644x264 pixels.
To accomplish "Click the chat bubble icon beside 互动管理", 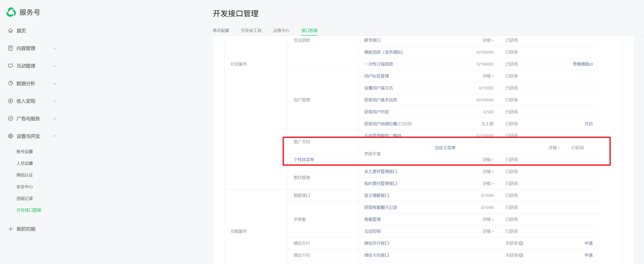I will coord(10,66).
